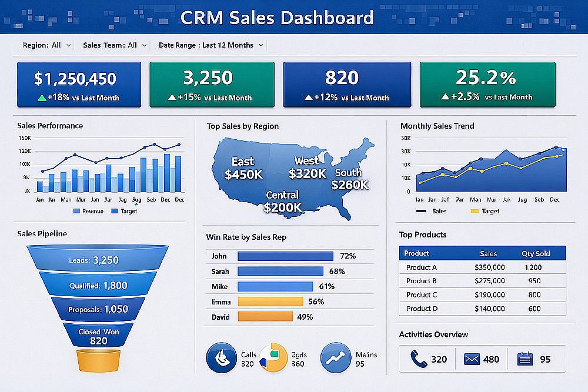588x392 pixels.
Task: Click the Leads: 3,250 funnel stage
Action: click(x=98, y=258)
